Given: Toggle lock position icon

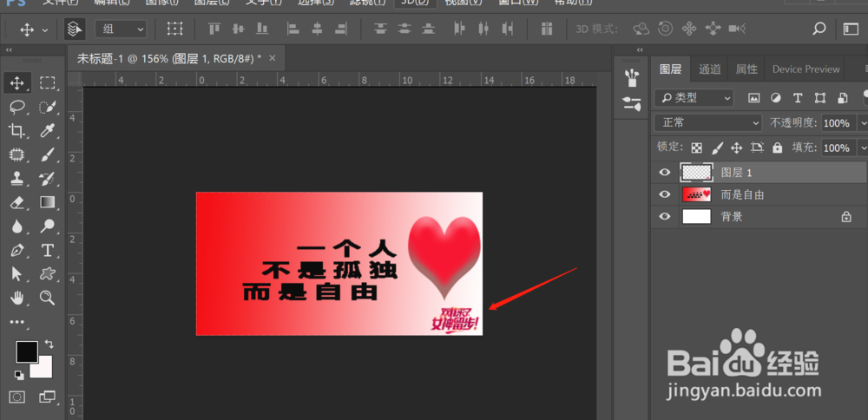Looking at the screenshot, I should [x=736, y=148].
